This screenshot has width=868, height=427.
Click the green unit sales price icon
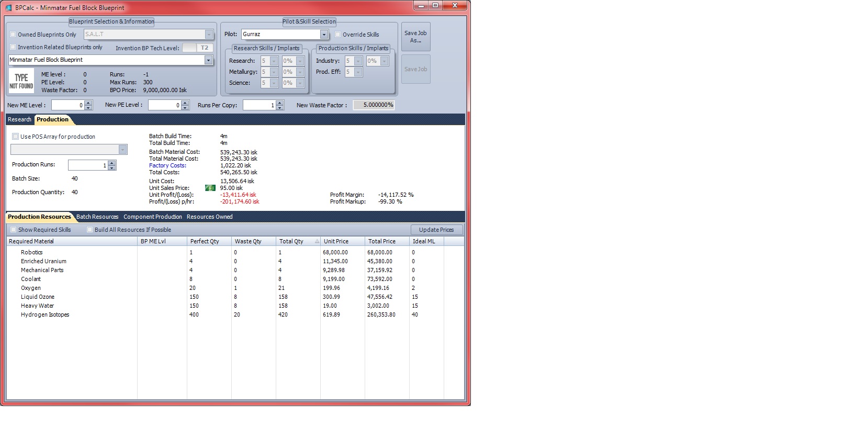tap(210, 188)
